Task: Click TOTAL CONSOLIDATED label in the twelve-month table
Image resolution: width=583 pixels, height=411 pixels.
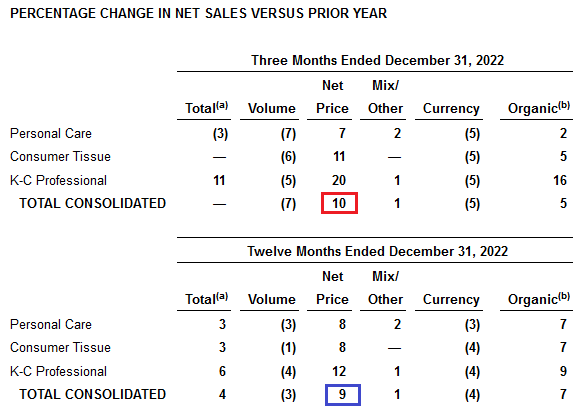Action: [x=93, y=394]
